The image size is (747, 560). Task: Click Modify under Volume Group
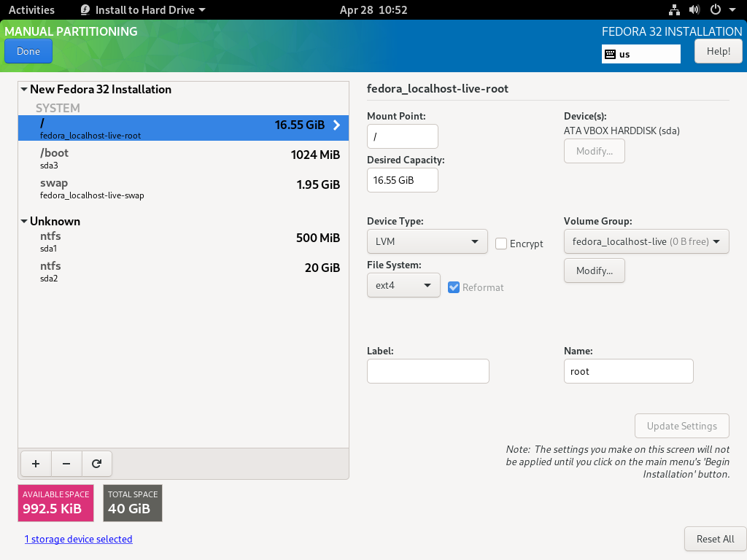594,271
